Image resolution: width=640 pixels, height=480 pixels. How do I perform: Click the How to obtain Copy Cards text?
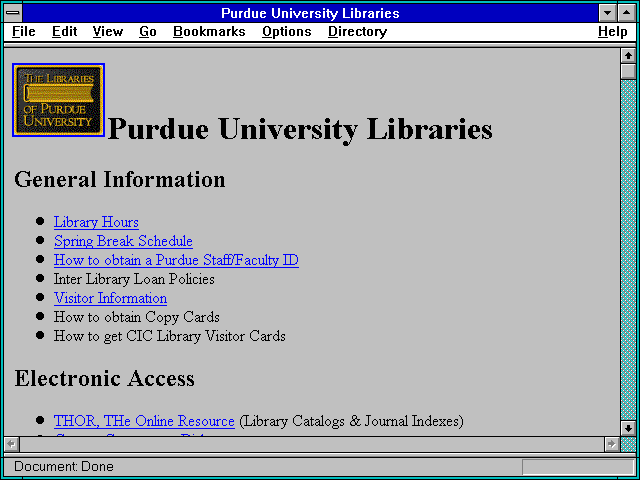point(137,317)
